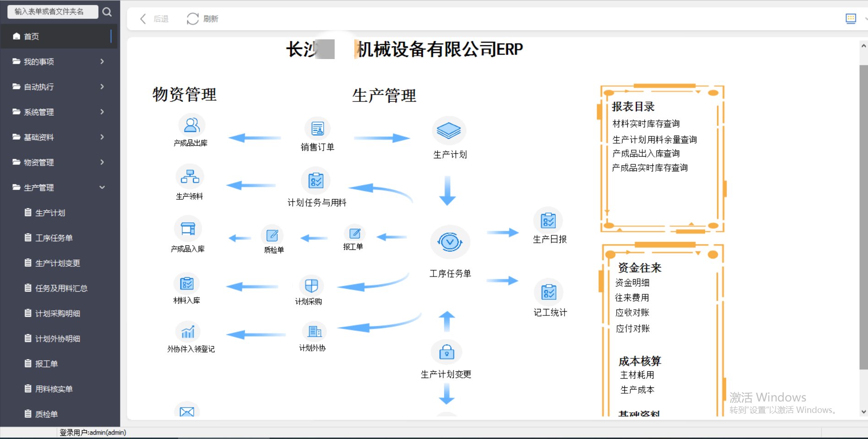Screen dimensions: 868x439
Task: Open the 工序任务单 circular icon
Action: 450,242
